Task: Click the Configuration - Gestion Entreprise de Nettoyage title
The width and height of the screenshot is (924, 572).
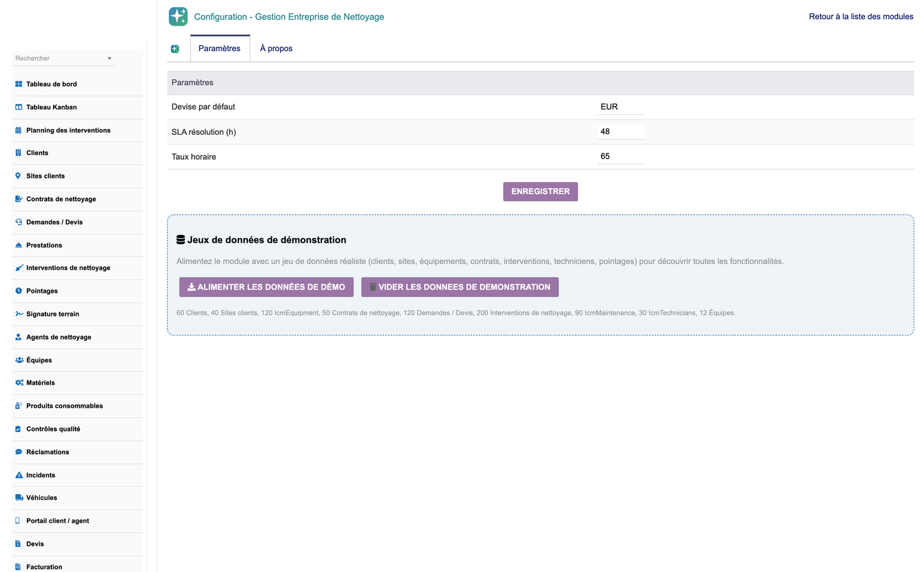Action: point(289,17)
